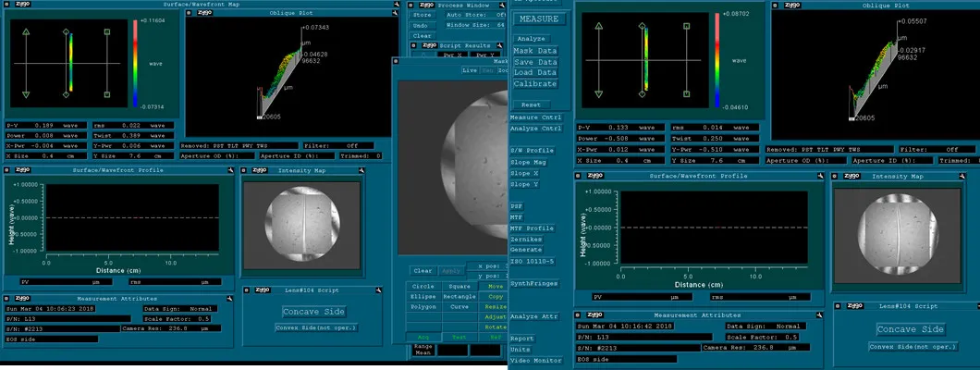
Task: Change Window Size 64 in Process Window
Action: tap(475, 25)
